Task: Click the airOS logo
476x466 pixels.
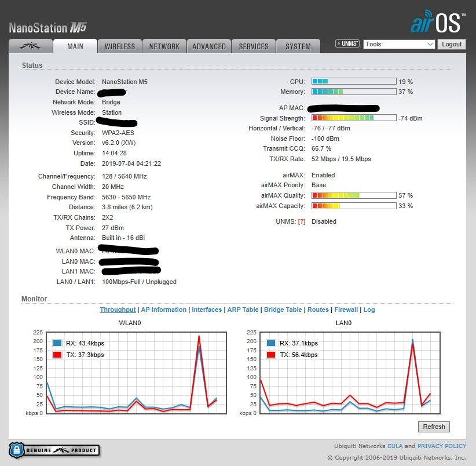Action: 435,21
